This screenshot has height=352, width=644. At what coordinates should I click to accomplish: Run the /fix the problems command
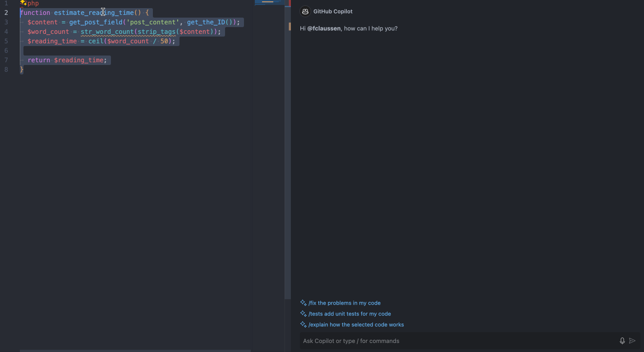[x=345, y=303]
